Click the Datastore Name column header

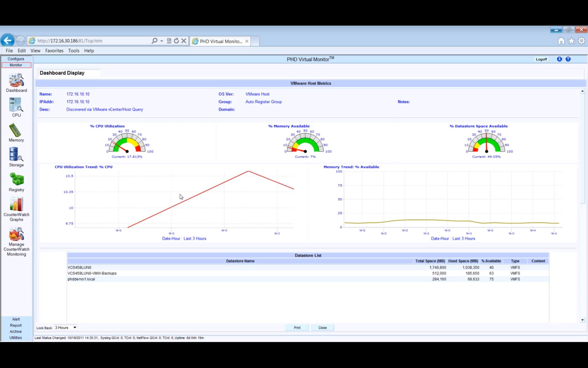click(240, 261)
